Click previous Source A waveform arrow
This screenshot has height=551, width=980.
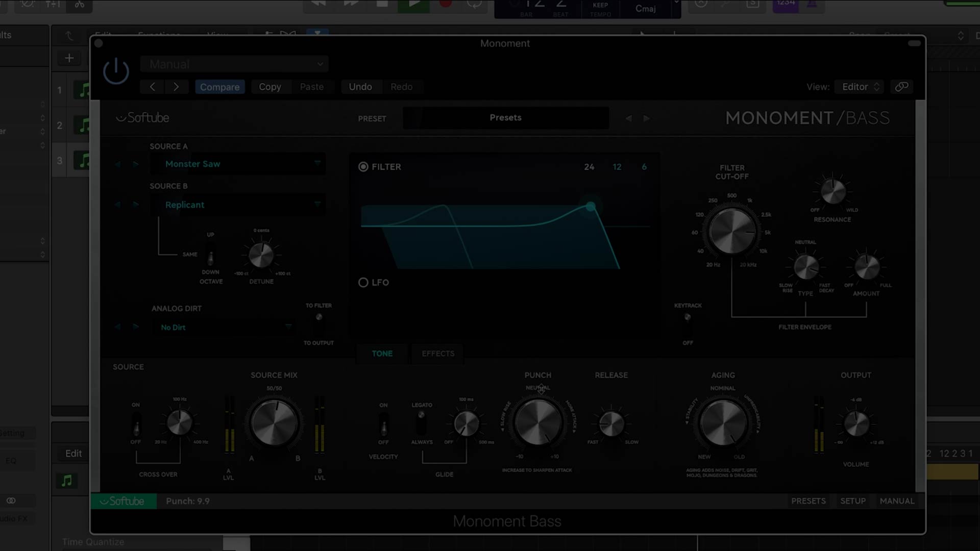118,164
